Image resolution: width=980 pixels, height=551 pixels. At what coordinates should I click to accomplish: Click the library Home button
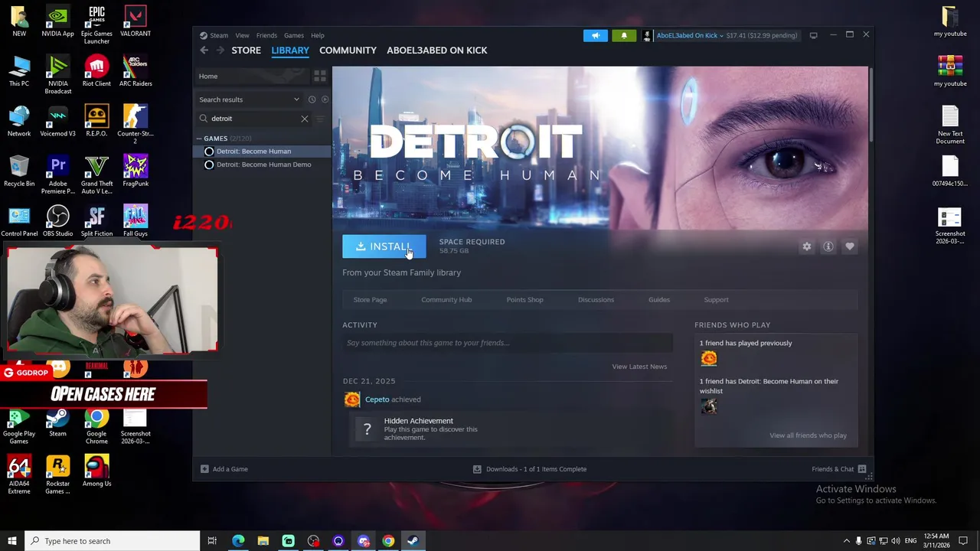[251, 76]
